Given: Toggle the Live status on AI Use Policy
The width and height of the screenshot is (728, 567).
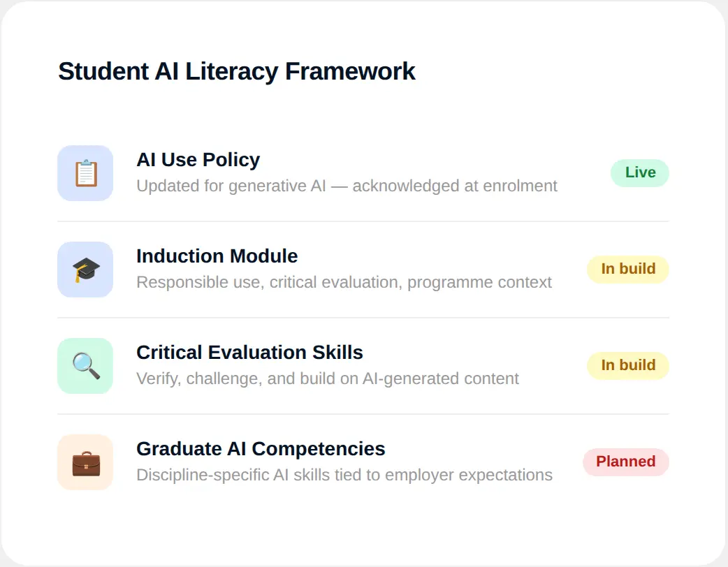Looking at the screenshot, I should 639,172.
